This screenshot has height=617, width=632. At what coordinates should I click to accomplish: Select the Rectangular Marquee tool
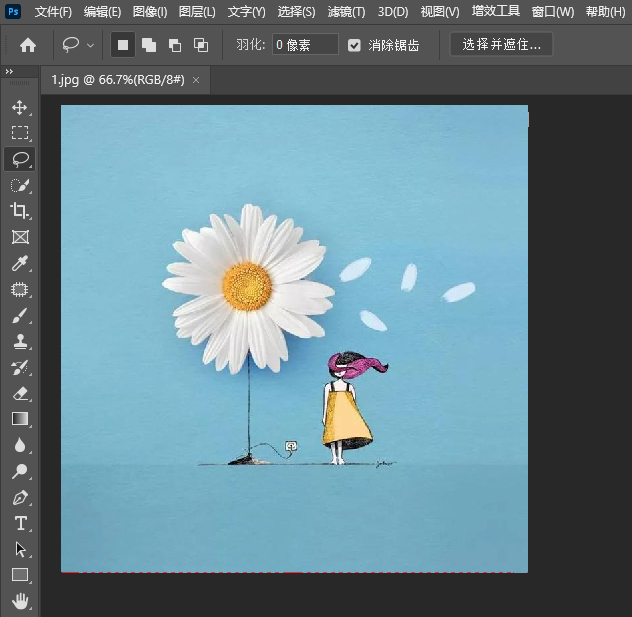coord(19,133)
